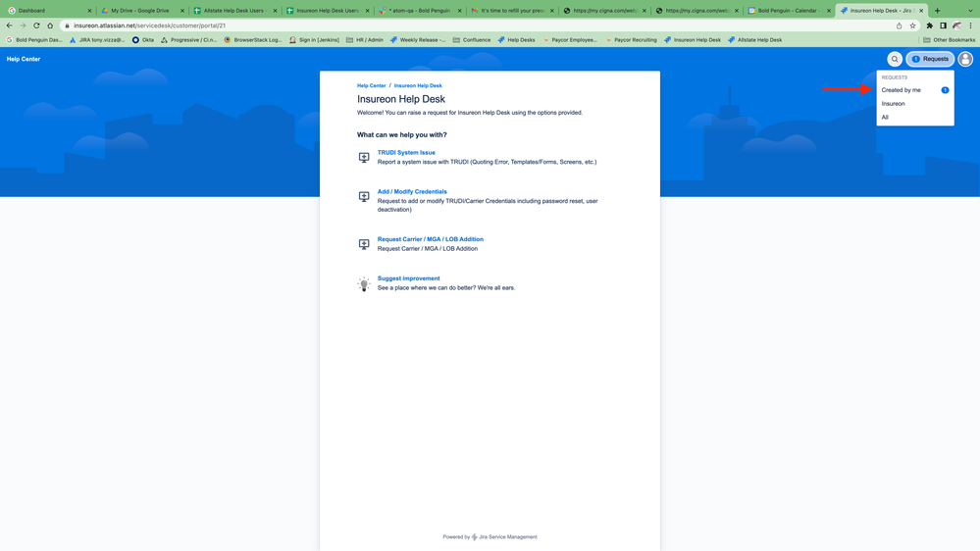Close the Dashboard browser tab
Image resolution: width=980 pixels, height=551 pixels.
[89, 11]
